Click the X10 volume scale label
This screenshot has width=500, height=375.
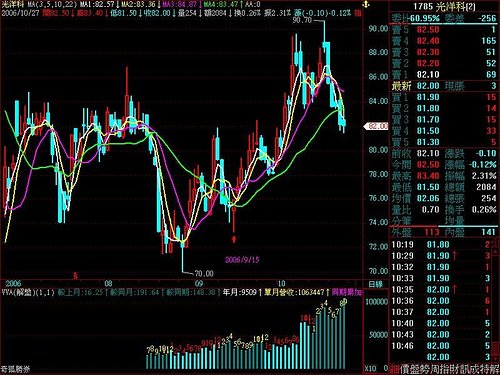coord(370,368)
